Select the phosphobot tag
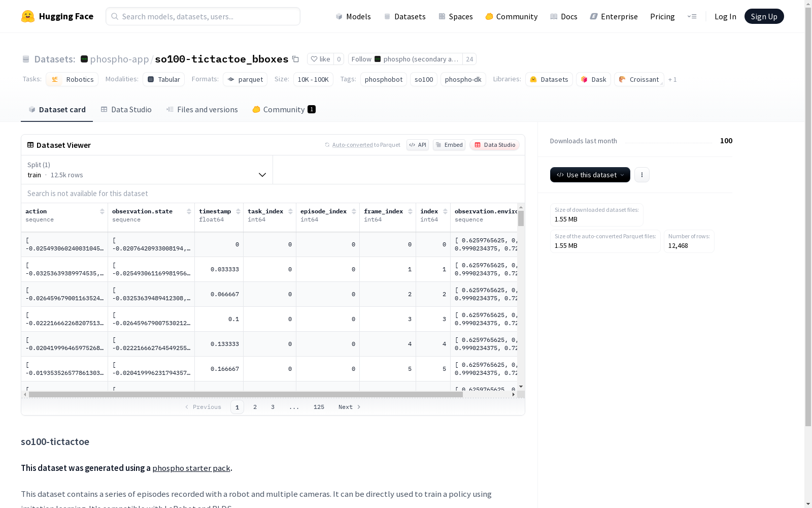This screenshot has width=812, height=508. (x=384, y=79)
